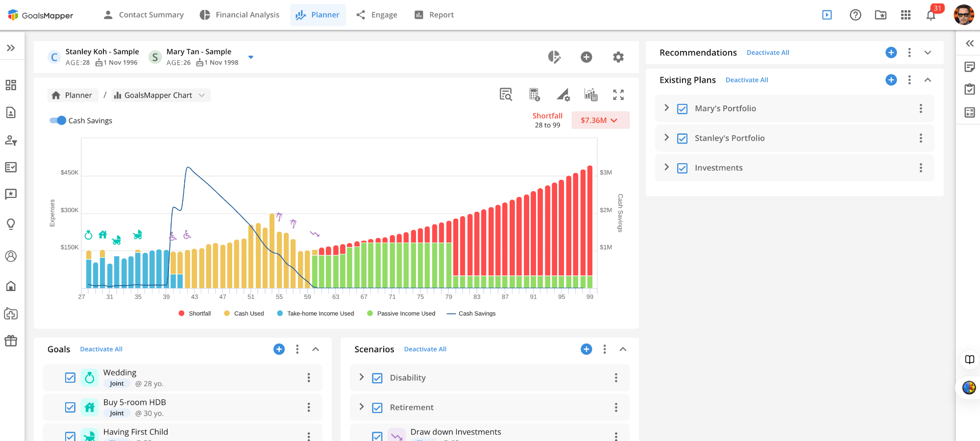The width and height of the screenshot is (980, 441).
Task: Uncheck Mary's Portfolio checkbox
Action: [682, 109]
